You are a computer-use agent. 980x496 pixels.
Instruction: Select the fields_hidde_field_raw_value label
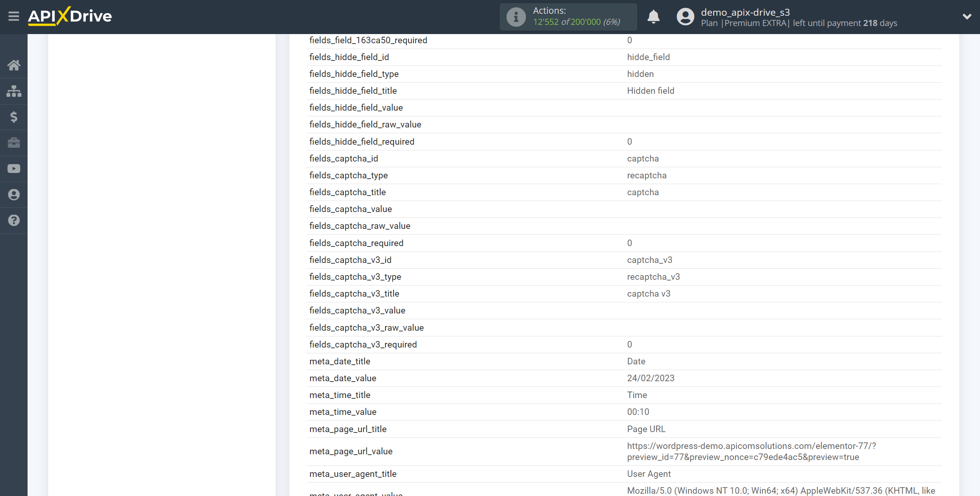point(365,124)
